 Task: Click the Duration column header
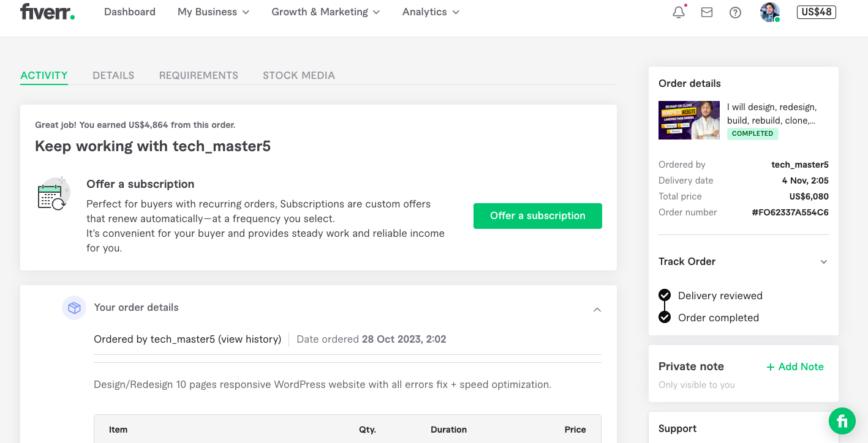pos(449,430)
